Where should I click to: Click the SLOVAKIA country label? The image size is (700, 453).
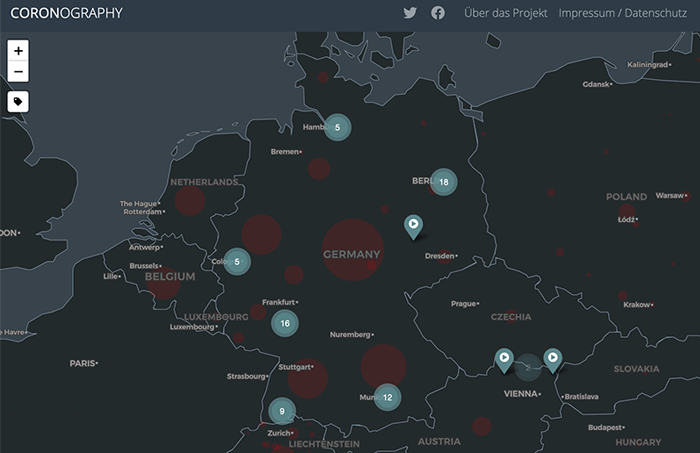(x=636, y=369)
